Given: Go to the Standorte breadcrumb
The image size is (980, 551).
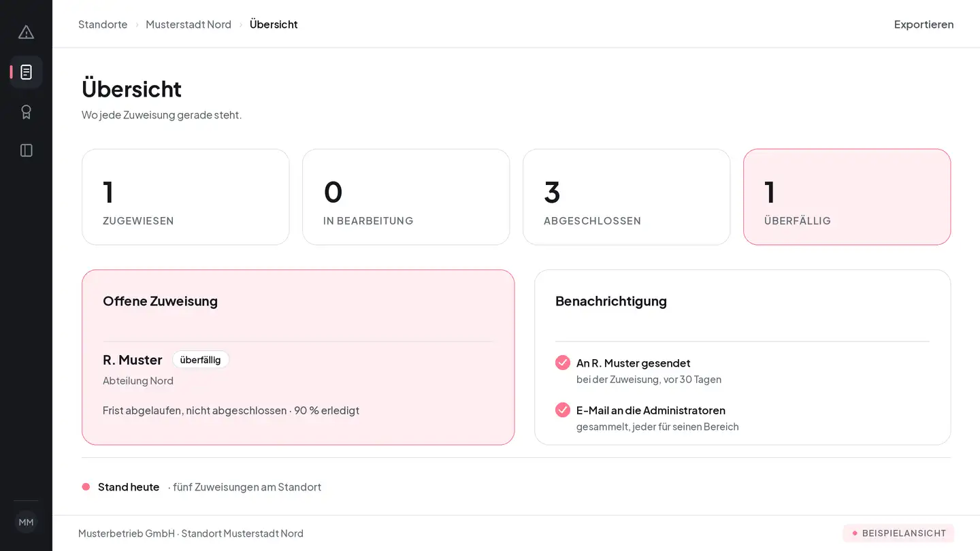Looking at the screenshot, I should (103, 24).
